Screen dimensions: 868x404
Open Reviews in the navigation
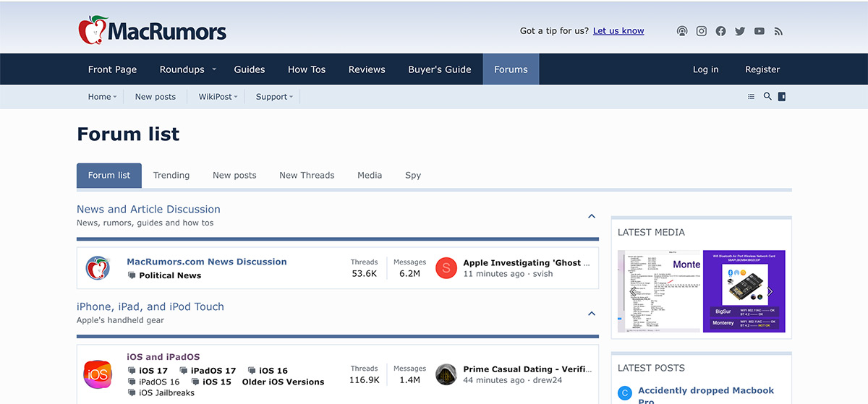point(367,69)
